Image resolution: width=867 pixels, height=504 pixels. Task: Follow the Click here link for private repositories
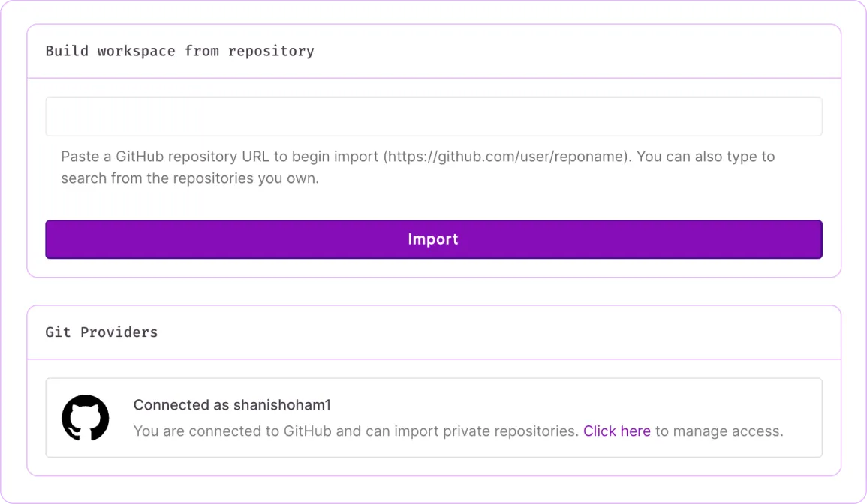616,430
